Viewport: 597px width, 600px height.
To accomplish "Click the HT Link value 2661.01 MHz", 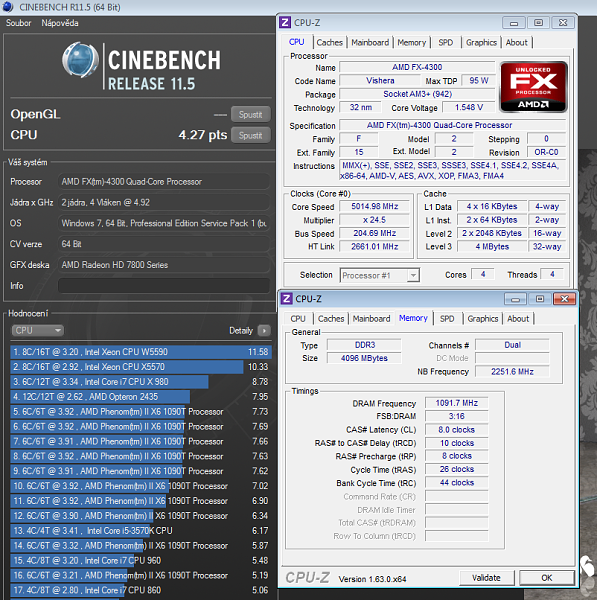I will 375,247.
